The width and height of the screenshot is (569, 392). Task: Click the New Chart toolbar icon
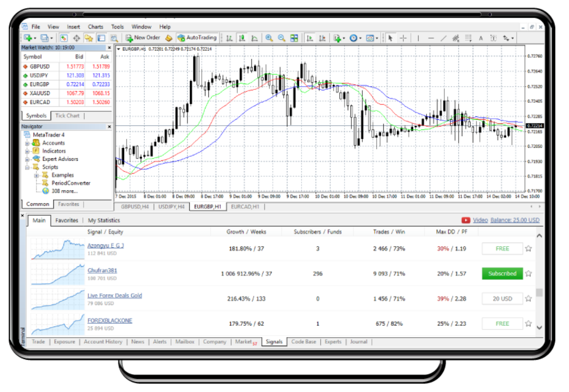27,38
